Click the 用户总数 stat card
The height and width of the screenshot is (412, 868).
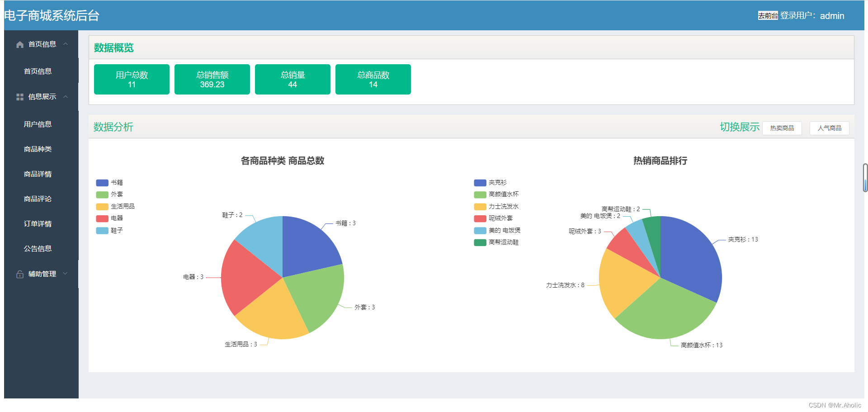[x=132, y=79]
